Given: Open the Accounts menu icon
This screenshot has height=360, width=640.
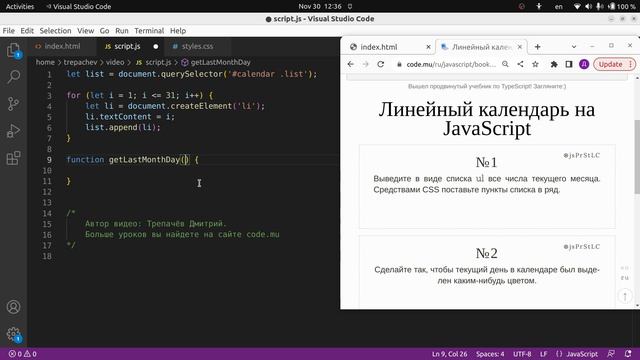Looking at the screenshot, I should coord(13,307).
